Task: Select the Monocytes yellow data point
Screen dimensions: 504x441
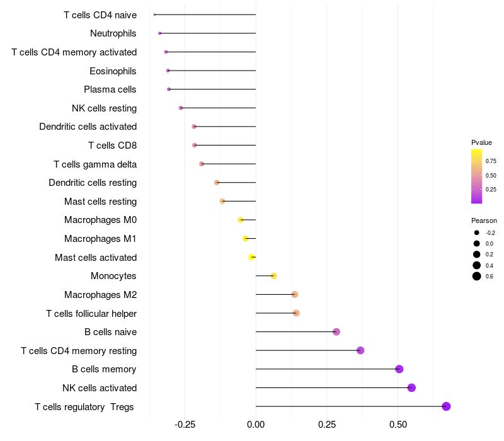Action: [273, 276]
